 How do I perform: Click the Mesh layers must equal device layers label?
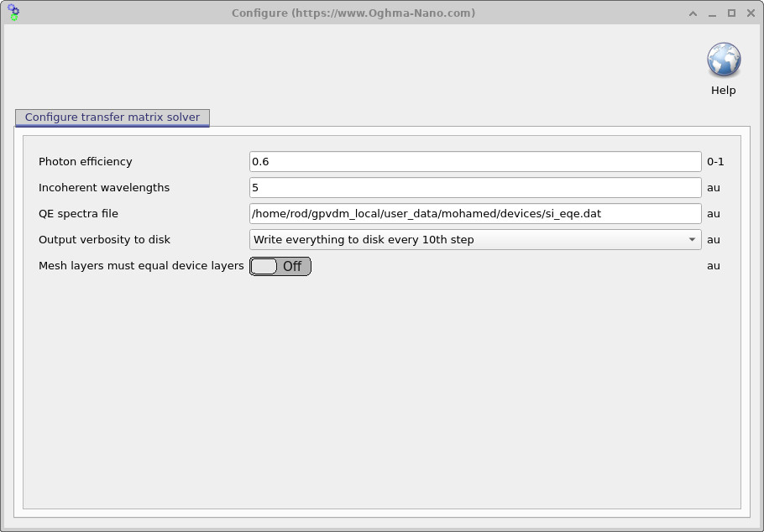click(140, 266)
